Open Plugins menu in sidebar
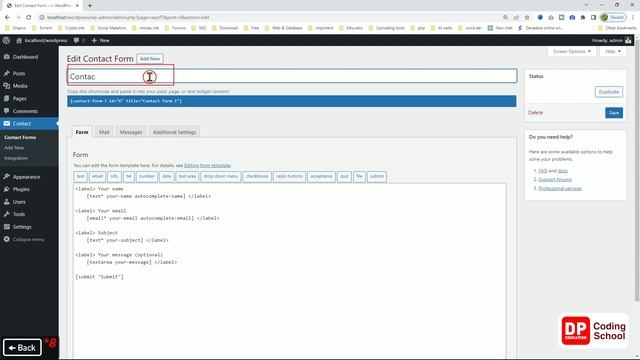 (x=21, y=189)
